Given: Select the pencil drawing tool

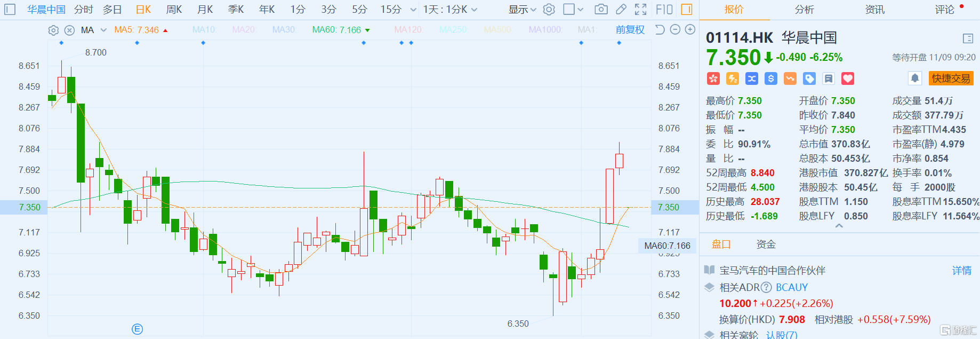Looking at the screenshot, I should coord(621,9).
